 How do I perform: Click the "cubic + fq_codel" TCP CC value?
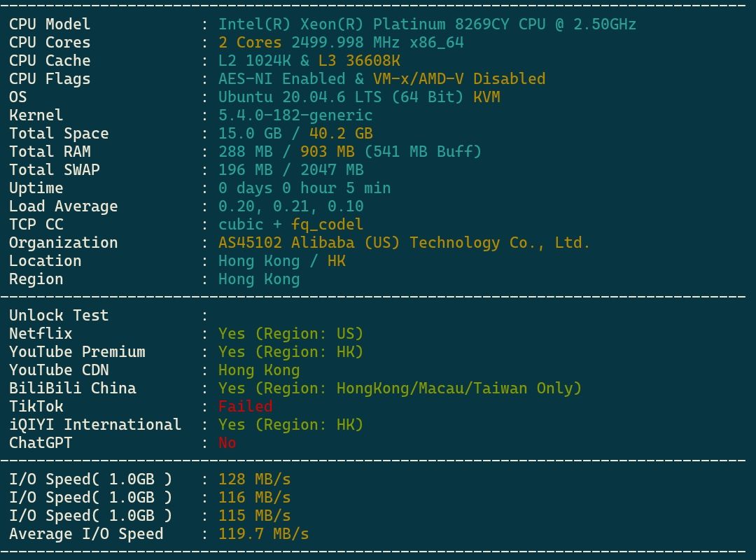[x=290, y=225]
